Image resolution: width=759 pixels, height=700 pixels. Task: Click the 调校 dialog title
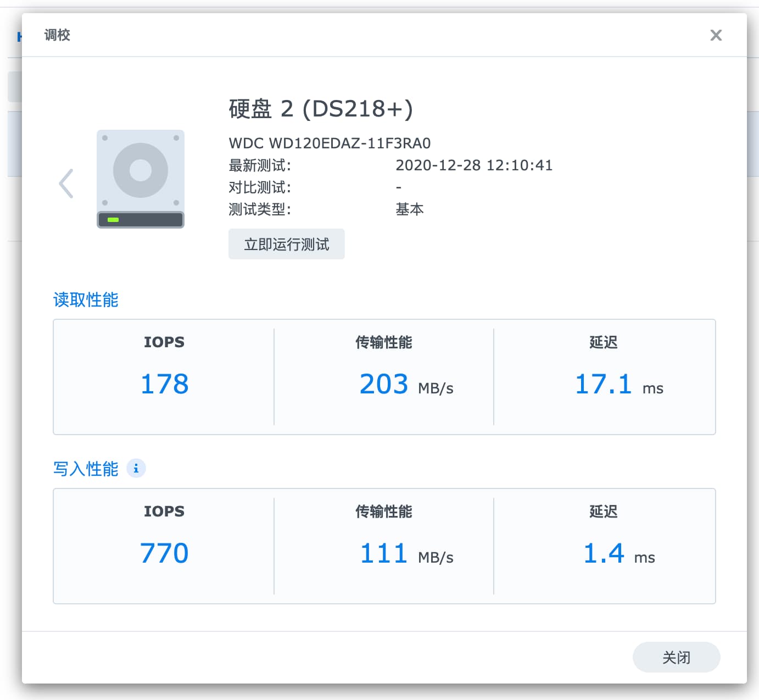57,35
